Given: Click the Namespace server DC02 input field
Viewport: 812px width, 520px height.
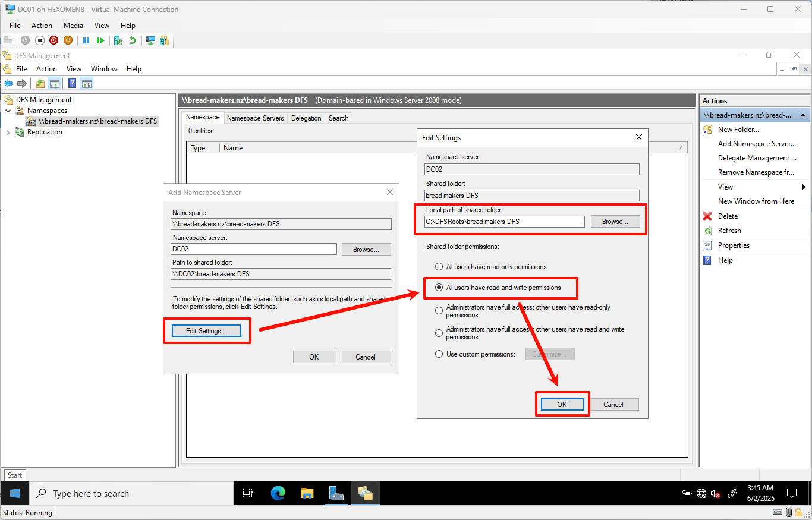Looking at the screenshot, I should pyautogui.click(x=254, y=249).
